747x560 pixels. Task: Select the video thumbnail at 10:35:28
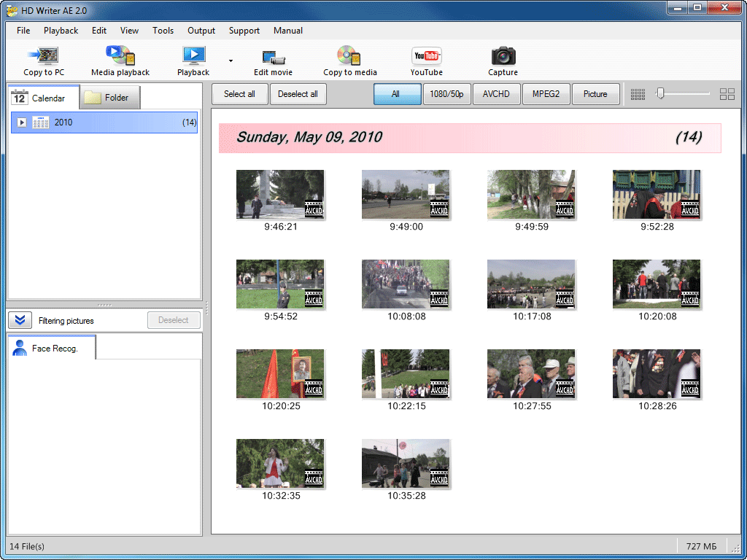point(406,463)
